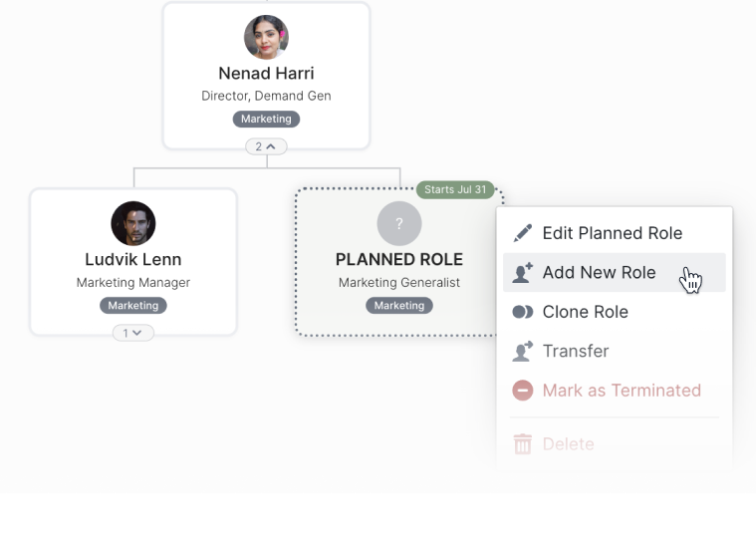The width and height of the screenshot is (756, 541).
Task: Click Marketing tag on Ludvik Lenn's card
Action: click(133, 306)
